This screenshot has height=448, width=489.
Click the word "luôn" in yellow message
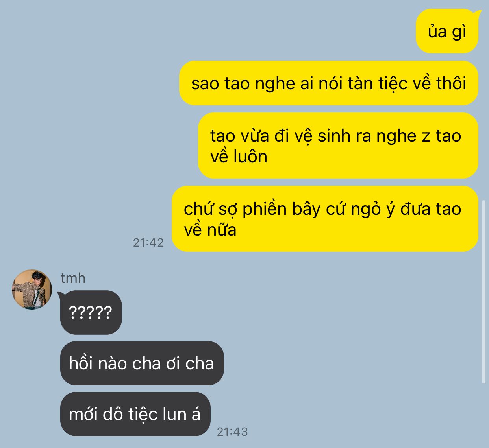click(250, 157)
